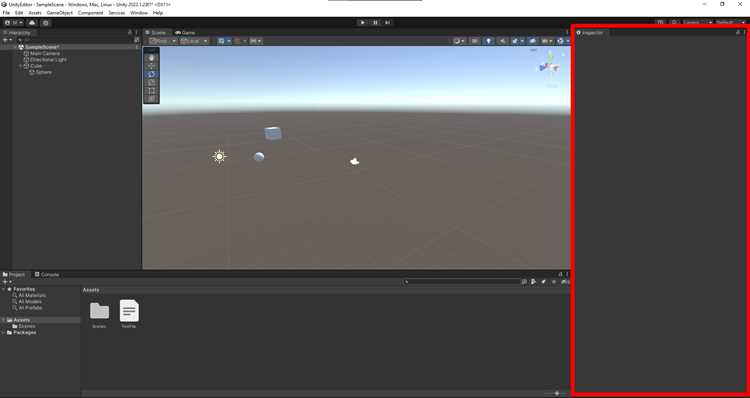Select the highlighted Rotate tool in Scene

(x=152, y=74)
